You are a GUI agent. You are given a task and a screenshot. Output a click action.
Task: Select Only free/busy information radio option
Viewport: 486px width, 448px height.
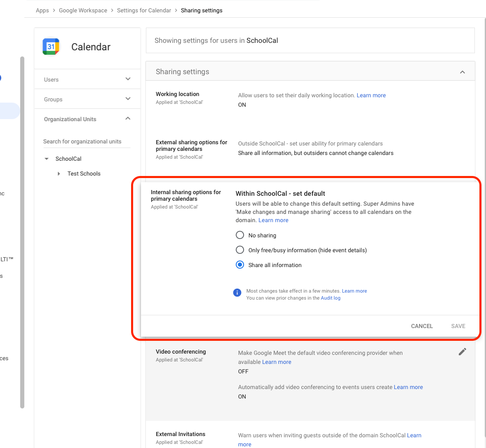tap(240, 250)
